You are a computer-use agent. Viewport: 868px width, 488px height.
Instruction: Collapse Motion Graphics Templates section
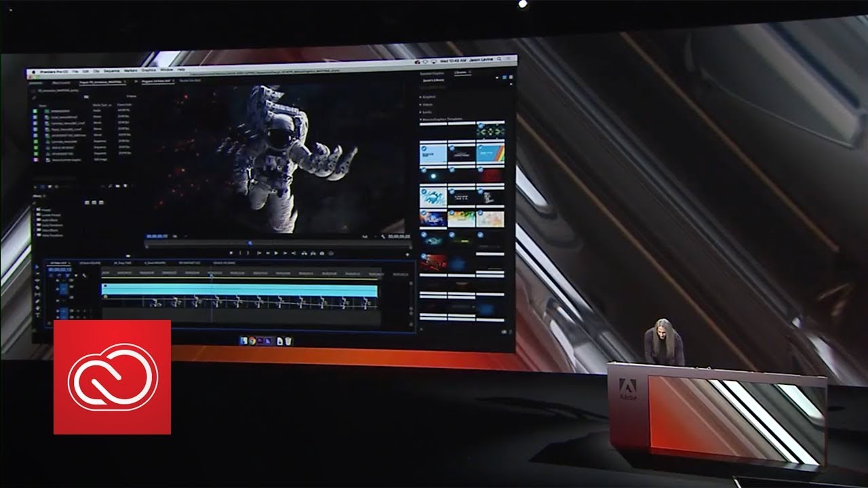tap(420, 119)
